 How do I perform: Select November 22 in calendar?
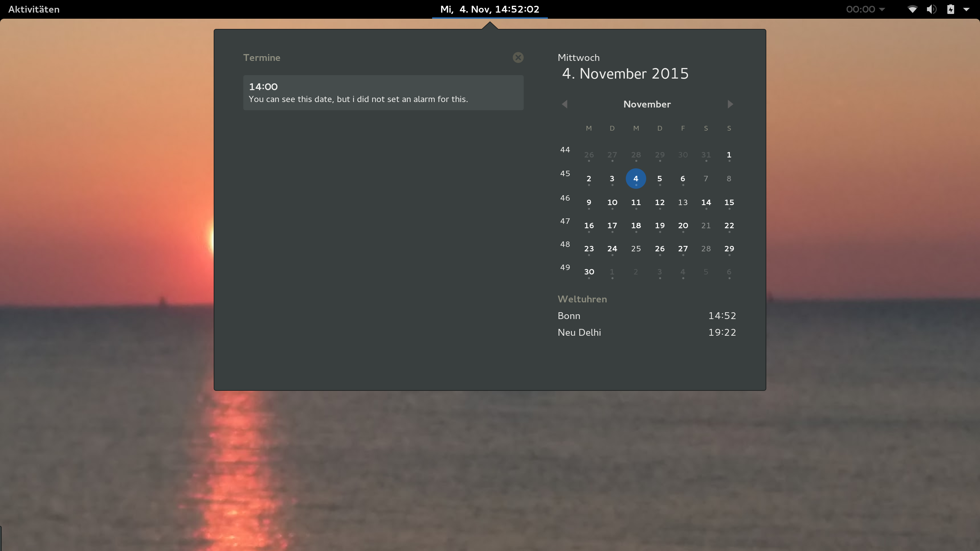click(x=729, y=226)
